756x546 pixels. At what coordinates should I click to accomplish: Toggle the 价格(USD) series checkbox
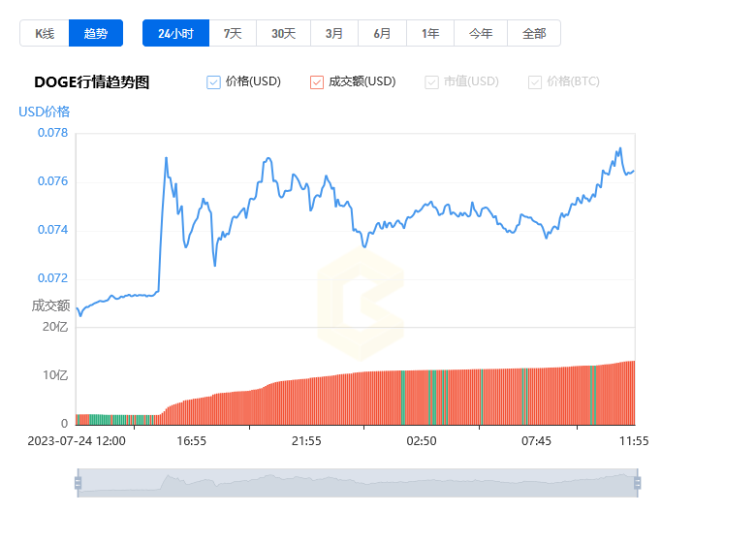pos(213,82)
